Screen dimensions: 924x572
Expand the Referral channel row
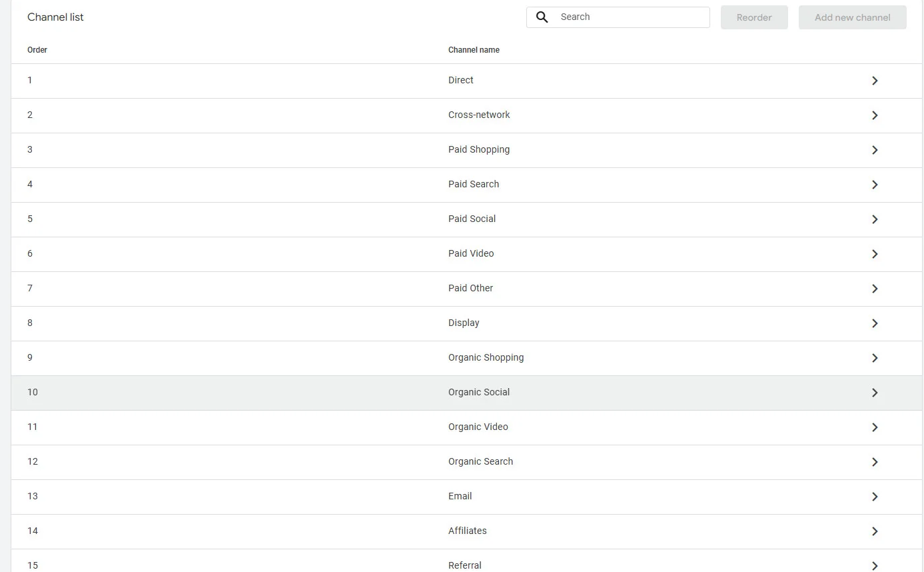[875, 564]
